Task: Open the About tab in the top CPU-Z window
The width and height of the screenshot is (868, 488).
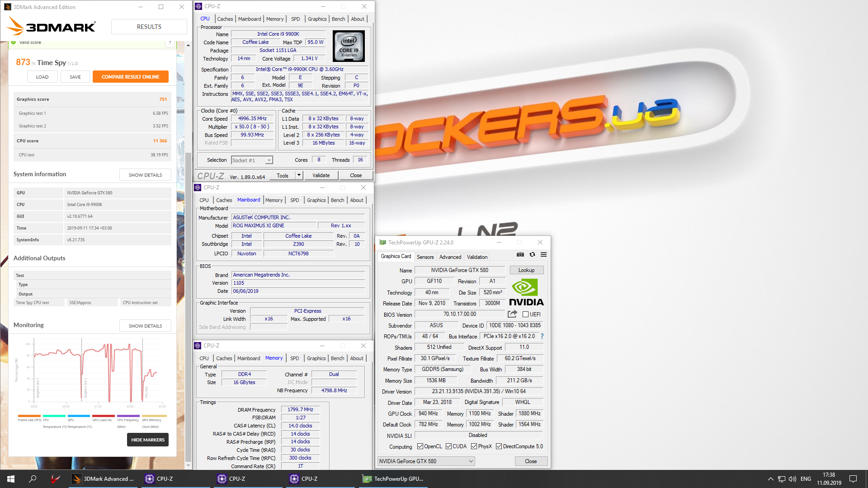Action: (x=358, y=19)
